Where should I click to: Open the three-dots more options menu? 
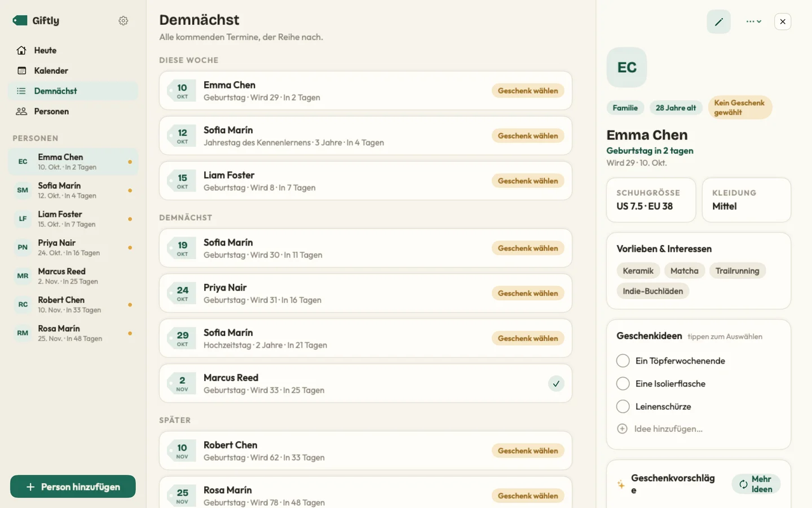click(754, 21)
